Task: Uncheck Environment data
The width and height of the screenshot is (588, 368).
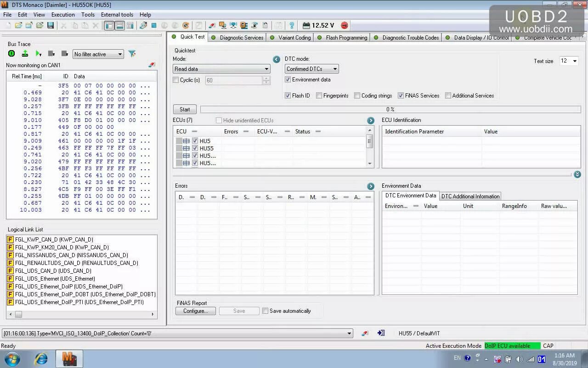Action: coord(288,80)
